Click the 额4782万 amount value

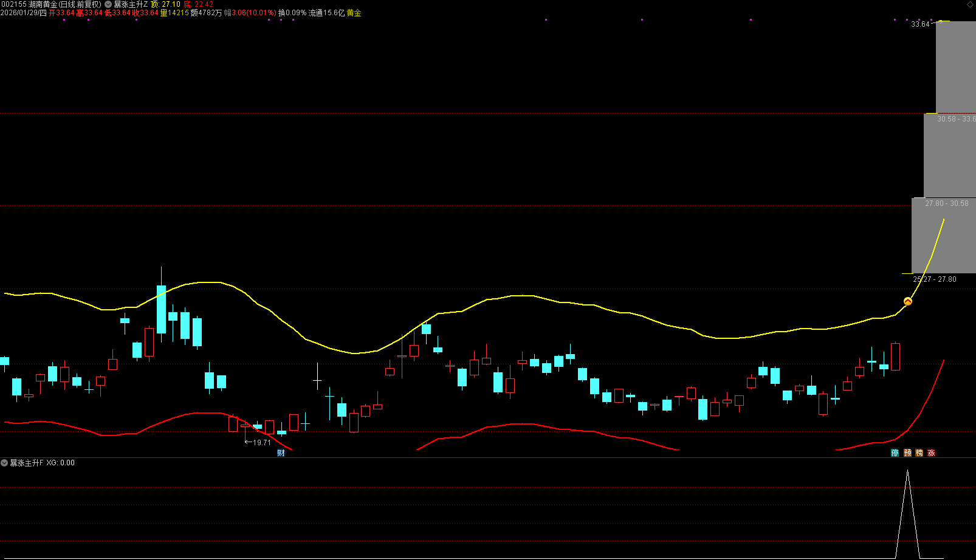click(207, 13)
